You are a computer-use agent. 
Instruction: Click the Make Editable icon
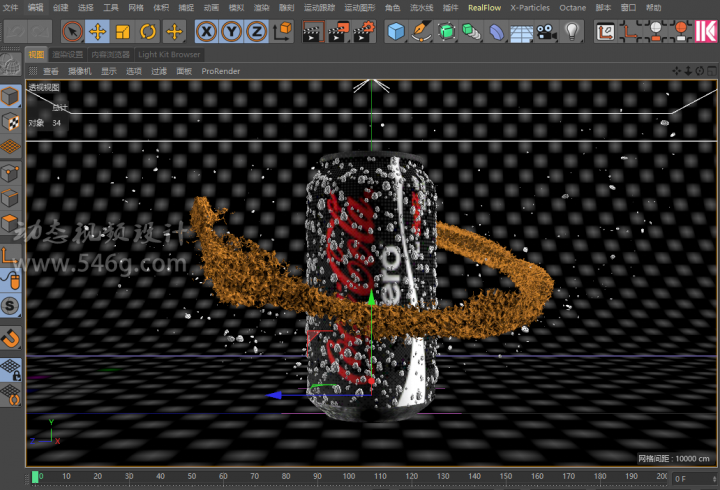click(x=10, y=64)
